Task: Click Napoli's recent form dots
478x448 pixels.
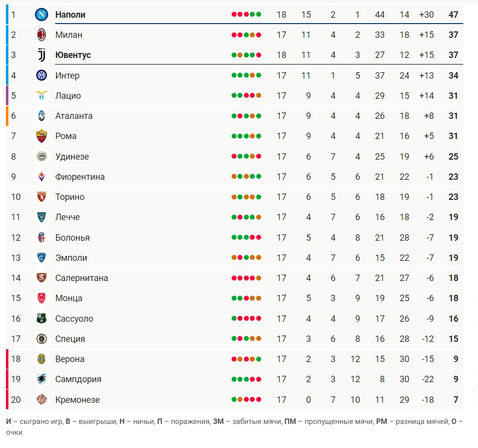Action: (246, 14)
